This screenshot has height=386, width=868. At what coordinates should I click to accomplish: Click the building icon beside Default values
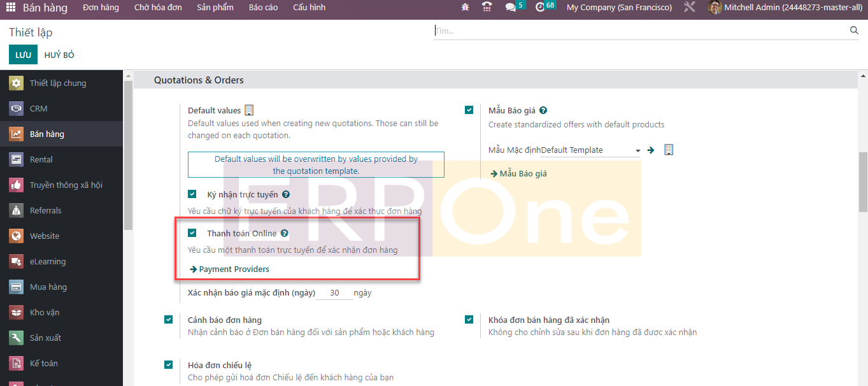[249, 110]
